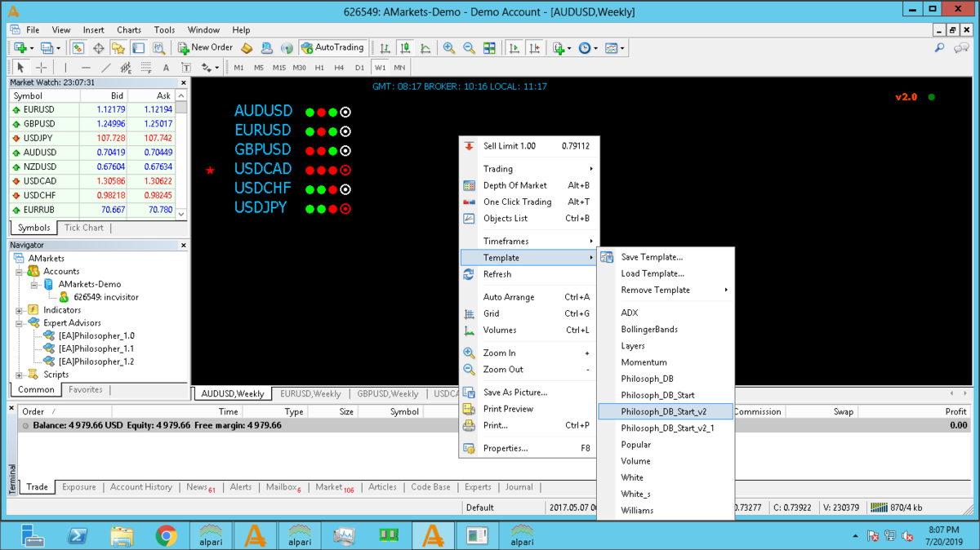
Task: Expand the Indicators tree node
Action: (x=20, y=310)
